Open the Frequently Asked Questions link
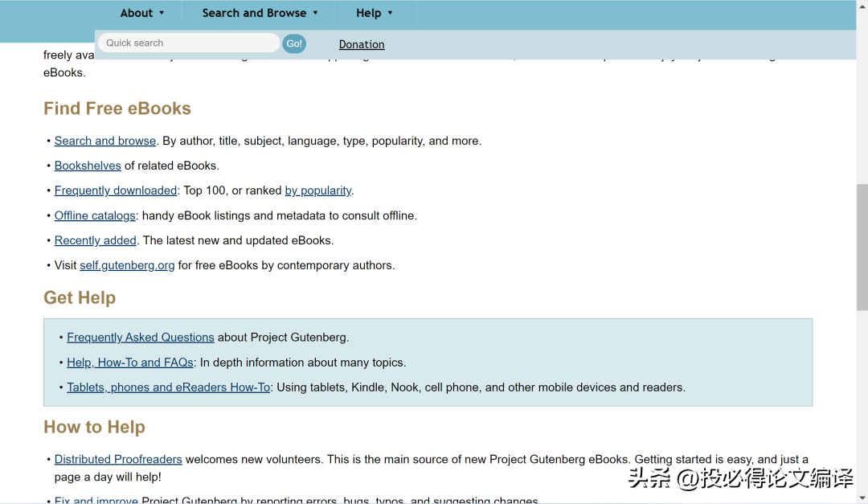The image size is (868, 504). coord(141,338)
